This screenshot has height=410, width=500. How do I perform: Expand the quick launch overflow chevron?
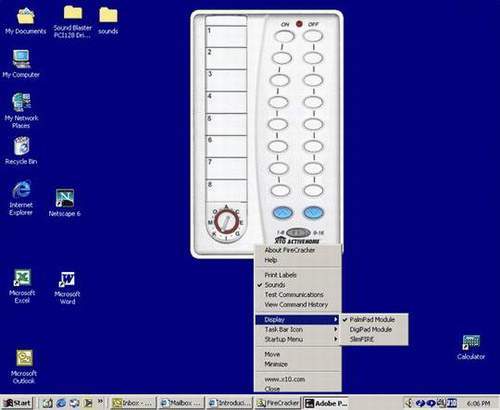100,401
